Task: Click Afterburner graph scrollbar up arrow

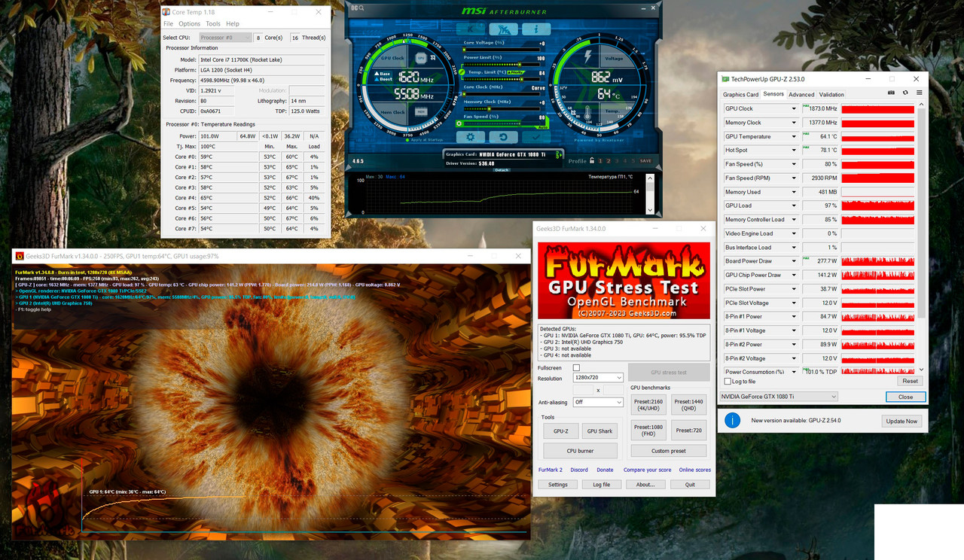Action: point(650,178)
